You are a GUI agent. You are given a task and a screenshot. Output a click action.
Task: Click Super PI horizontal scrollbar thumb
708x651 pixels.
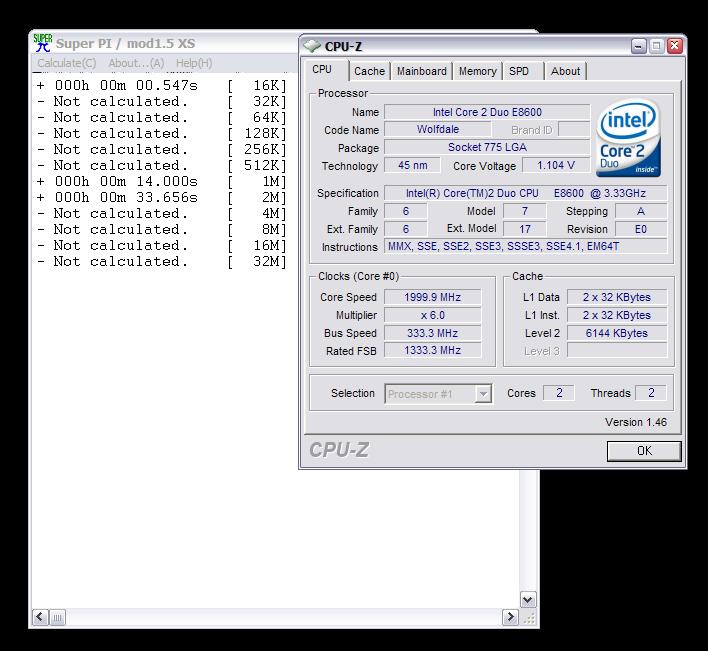[57, 617]
